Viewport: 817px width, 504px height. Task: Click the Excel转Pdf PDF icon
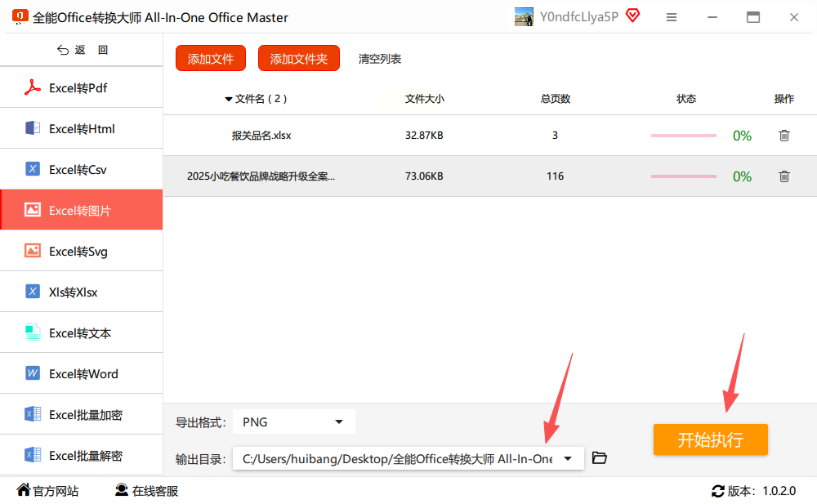click(x=33, y=87)
